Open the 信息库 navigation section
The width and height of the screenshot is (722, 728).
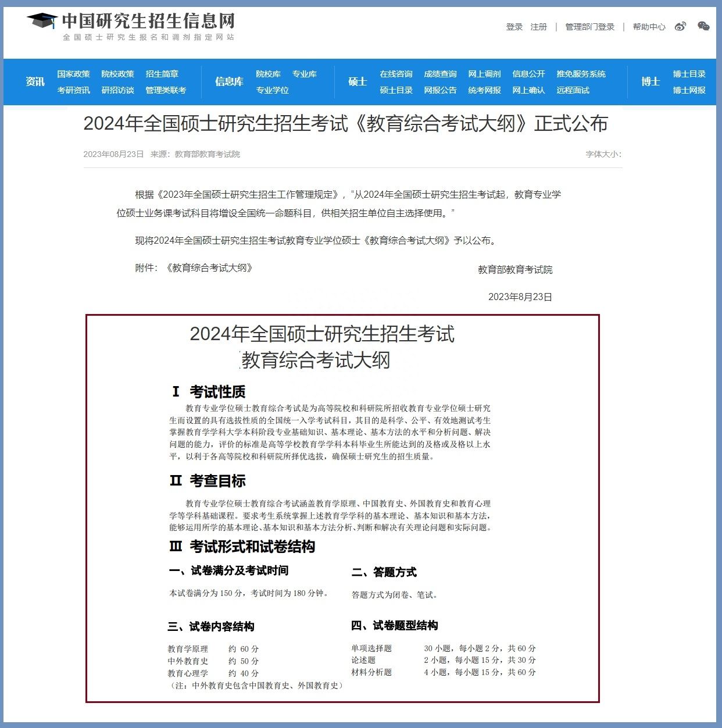point(229,81)
